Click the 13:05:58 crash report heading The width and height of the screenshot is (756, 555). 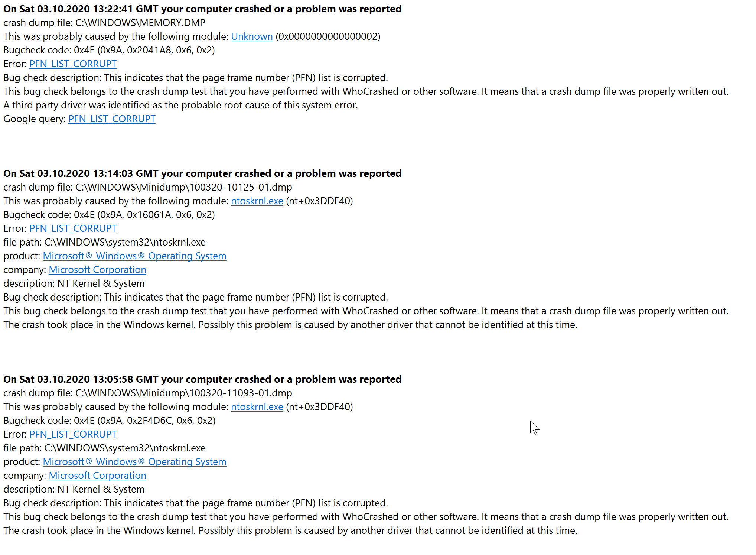coord(202,379)
